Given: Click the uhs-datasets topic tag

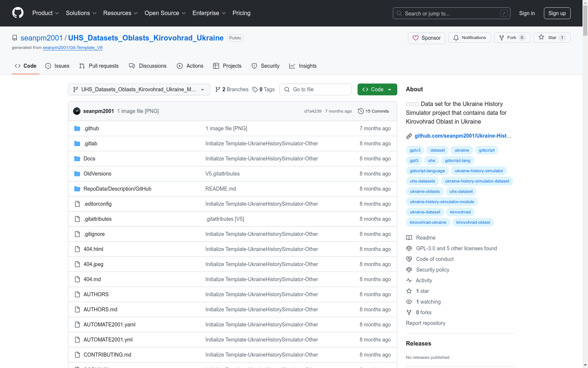Looking at the screenshot, I should pos(423,181).
